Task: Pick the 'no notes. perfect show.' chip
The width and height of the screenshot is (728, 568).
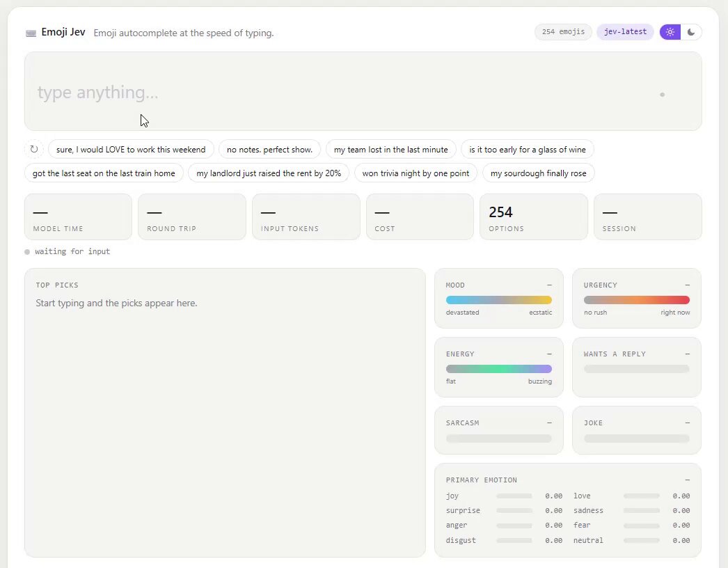Action: tap(270, 150)
